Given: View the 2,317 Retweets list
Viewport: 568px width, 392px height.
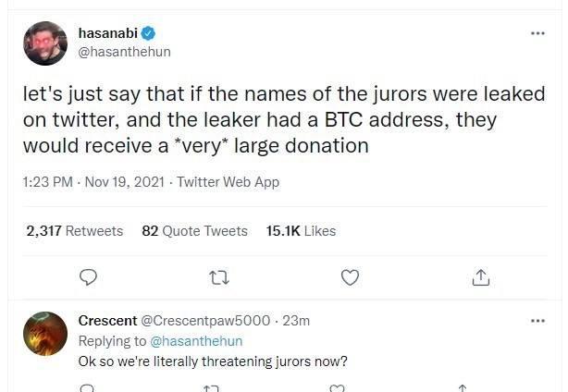Looking at the screenshot, I should click(74, 230).
